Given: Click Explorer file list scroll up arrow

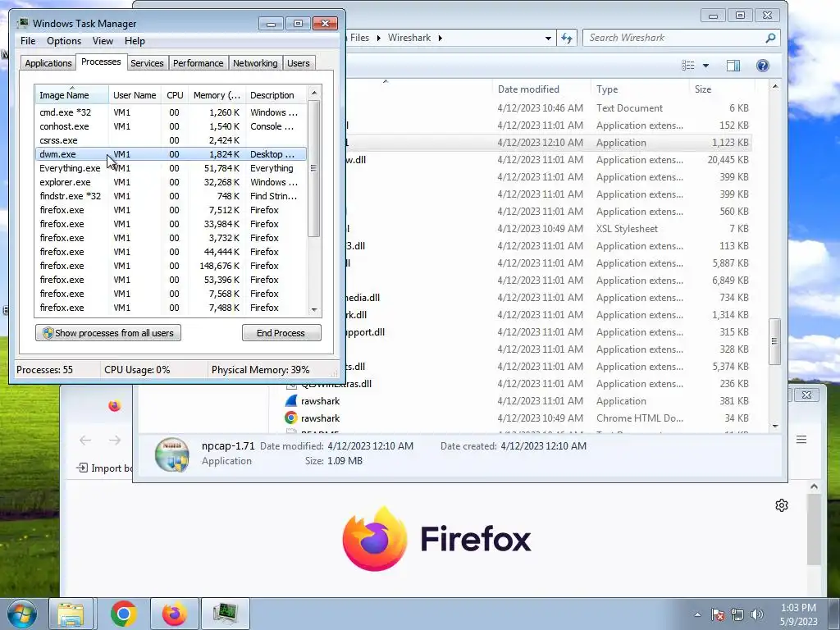Looking at the screenshot, I should 774,87.
